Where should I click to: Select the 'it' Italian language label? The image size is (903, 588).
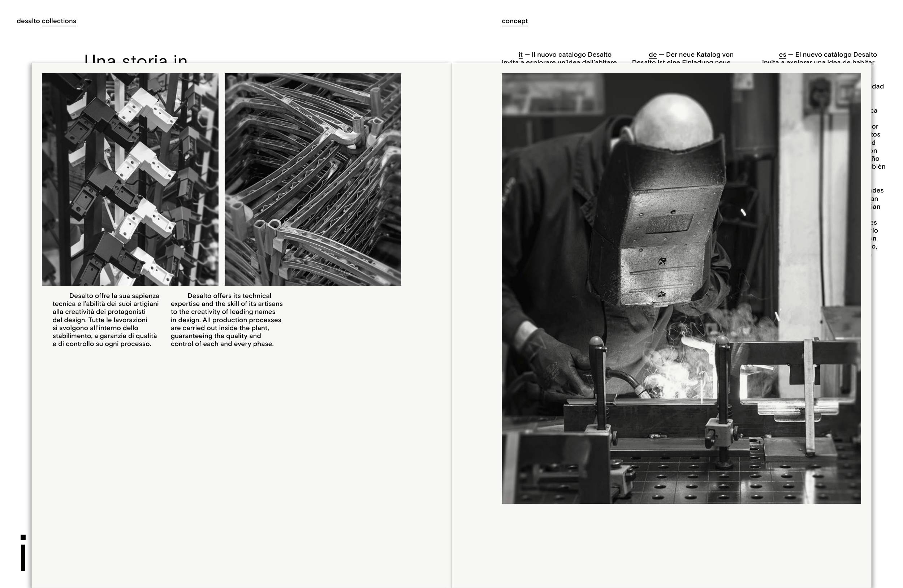pos(520,55)
